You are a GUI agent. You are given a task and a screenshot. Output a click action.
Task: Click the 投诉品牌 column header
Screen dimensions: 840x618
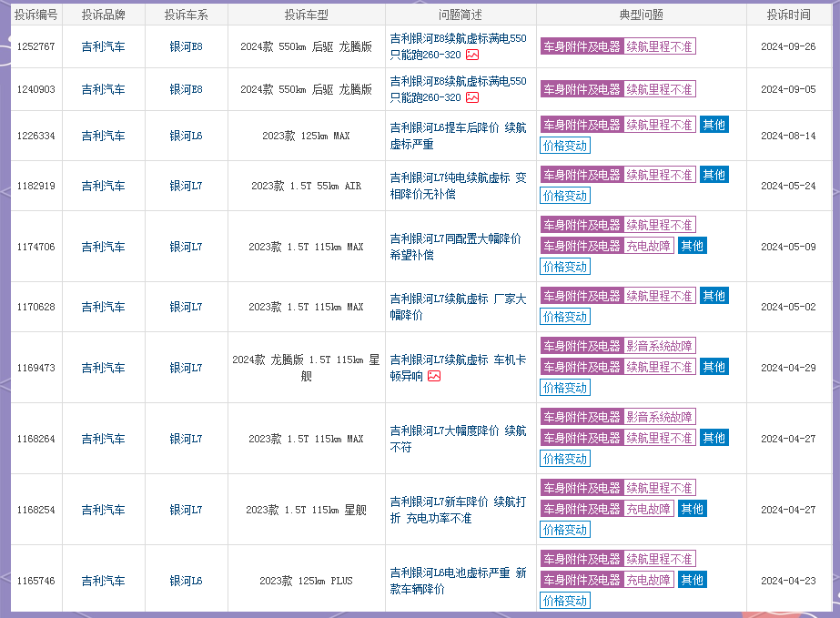[104, 15]
